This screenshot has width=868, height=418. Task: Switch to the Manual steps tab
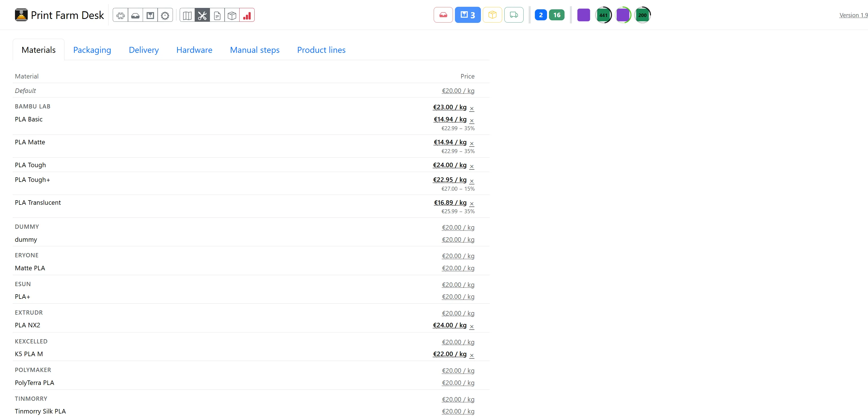pyautogui.click(x=255, y=50)
